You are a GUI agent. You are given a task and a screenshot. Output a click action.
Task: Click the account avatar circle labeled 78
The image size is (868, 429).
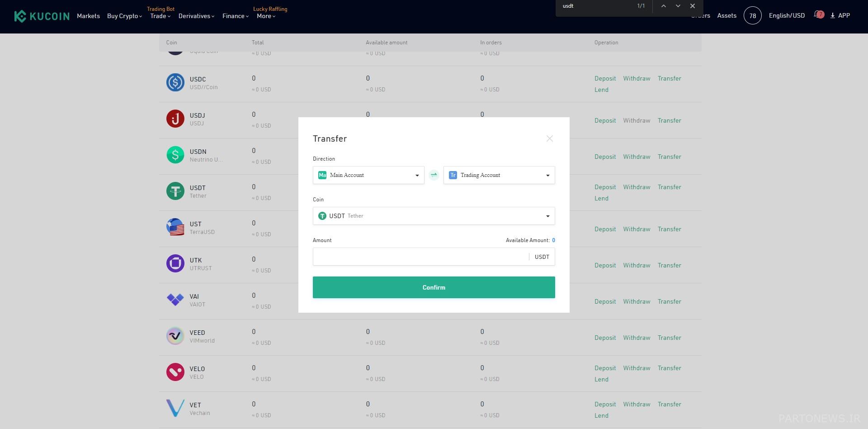[752, 15]
